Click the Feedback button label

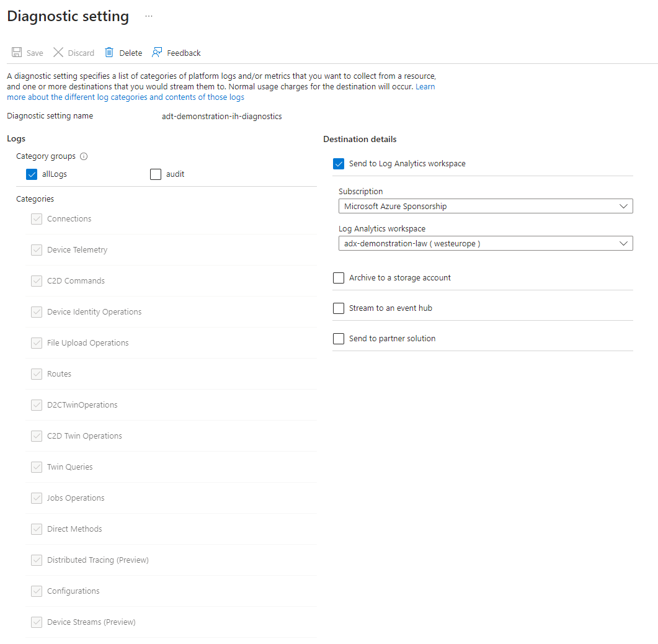pos(184,53)
